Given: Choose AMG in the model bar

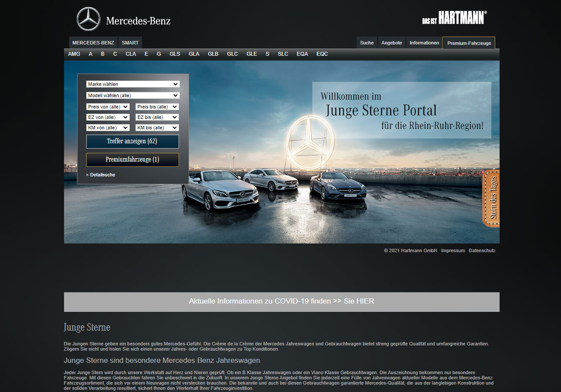Looking at the screenshot, I should pos(74,54).
